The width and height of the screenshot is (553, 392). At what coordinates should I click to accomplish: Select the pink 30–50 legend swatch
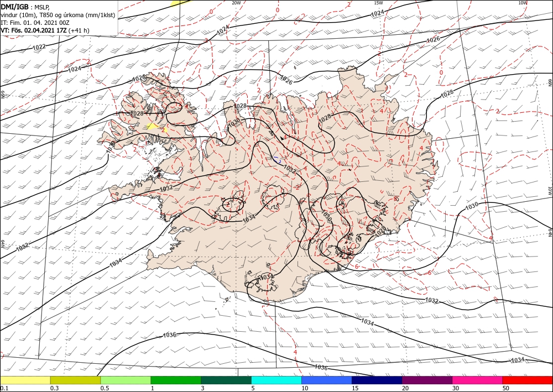tap(478, 380)
